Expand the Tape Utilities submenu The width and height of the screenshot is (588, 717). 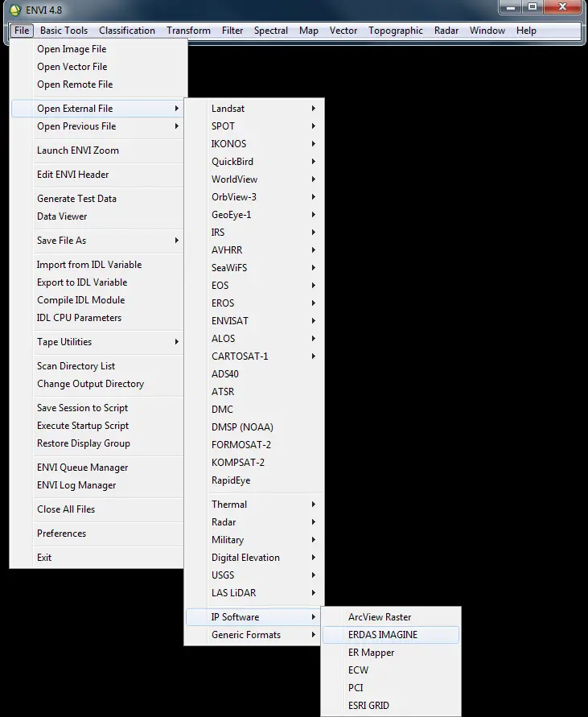coord(99,342)
